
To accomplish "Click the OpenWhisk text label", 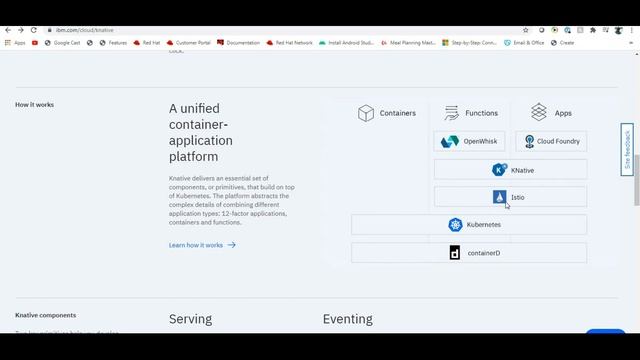I will 480,141.
